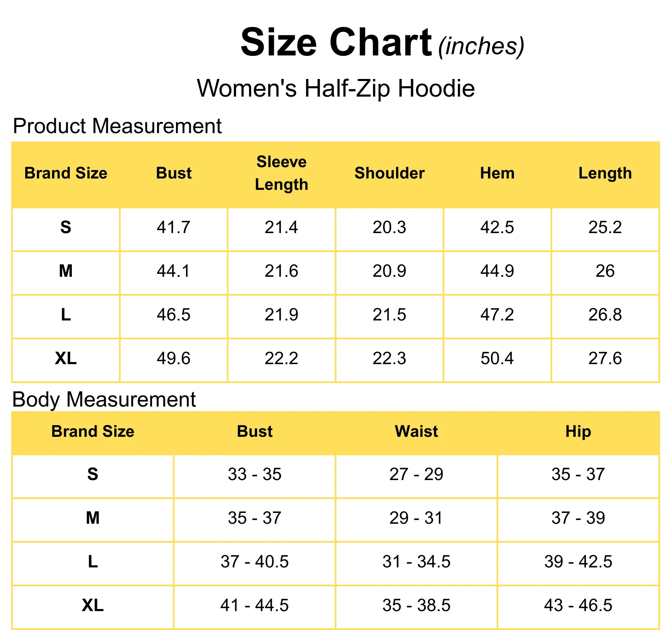Click the Women's Half-Zip Hoodie subtitle
Screen dimensions: 672x630
(336, 89)
